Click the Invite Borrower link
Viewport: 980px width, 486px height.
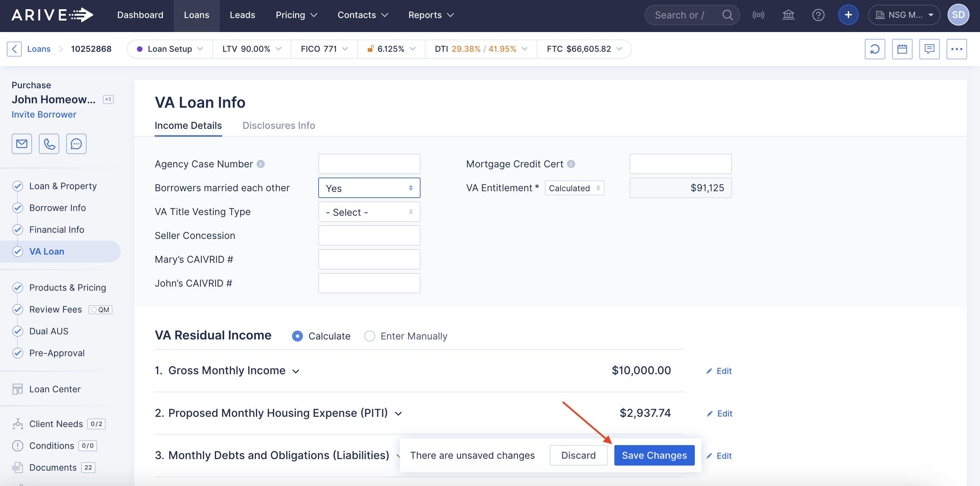44,115
